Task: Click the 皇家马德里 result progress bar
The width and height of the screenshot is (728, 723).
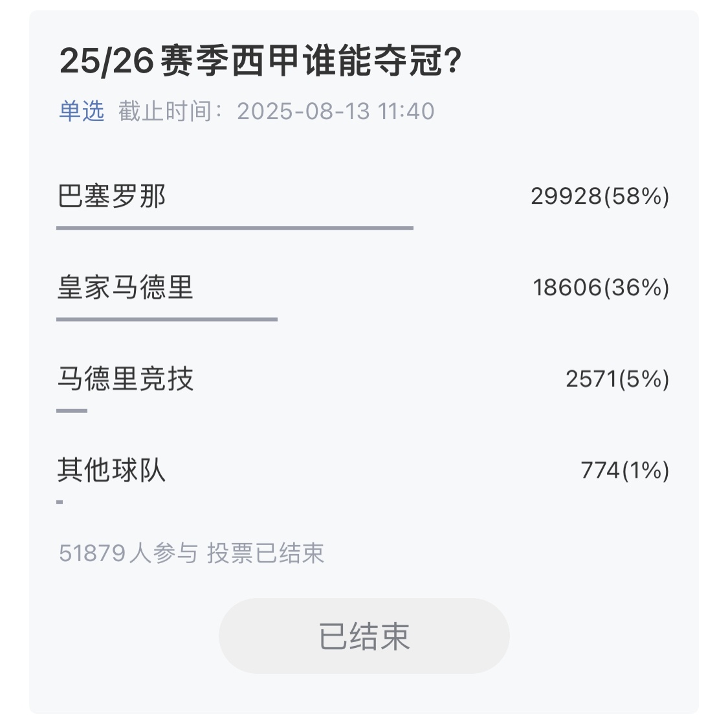Action: click(167, 319)
